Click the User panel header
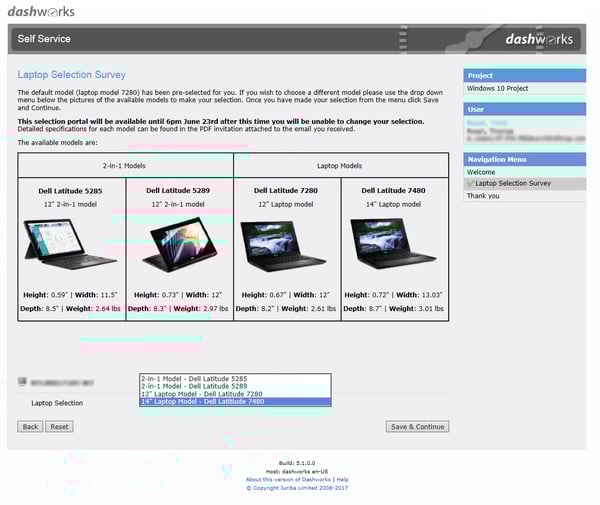 525,109
